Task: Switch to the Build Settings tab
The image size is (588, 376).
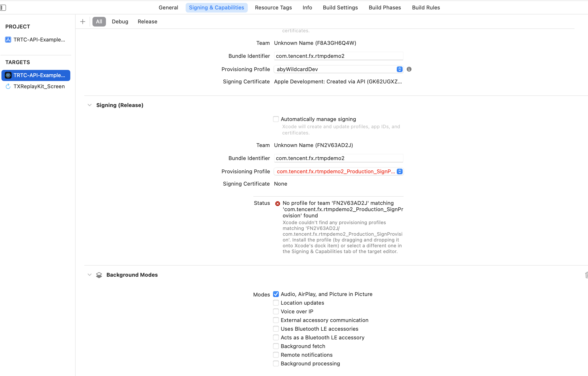Action: [340, 7]
